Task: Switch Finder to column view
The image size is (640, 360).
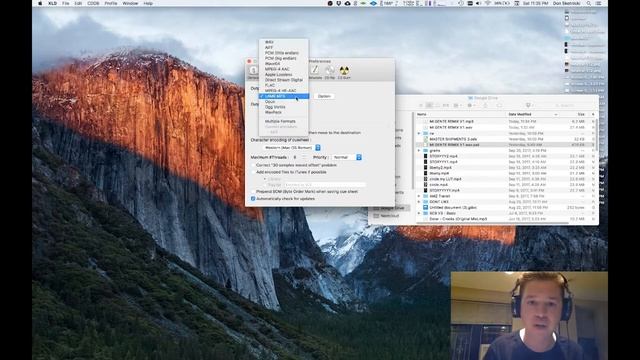Action: (437, 105)
